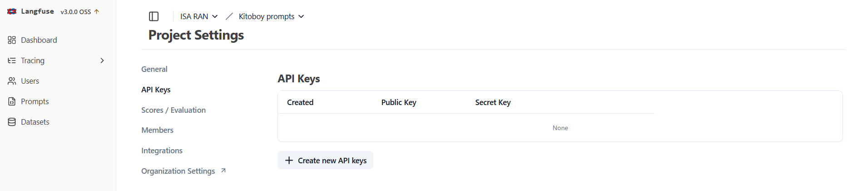The width and height of the screenshot is (868, 191).
Task: Open Dashboard from the sidebar
Action: pos(39,40)
